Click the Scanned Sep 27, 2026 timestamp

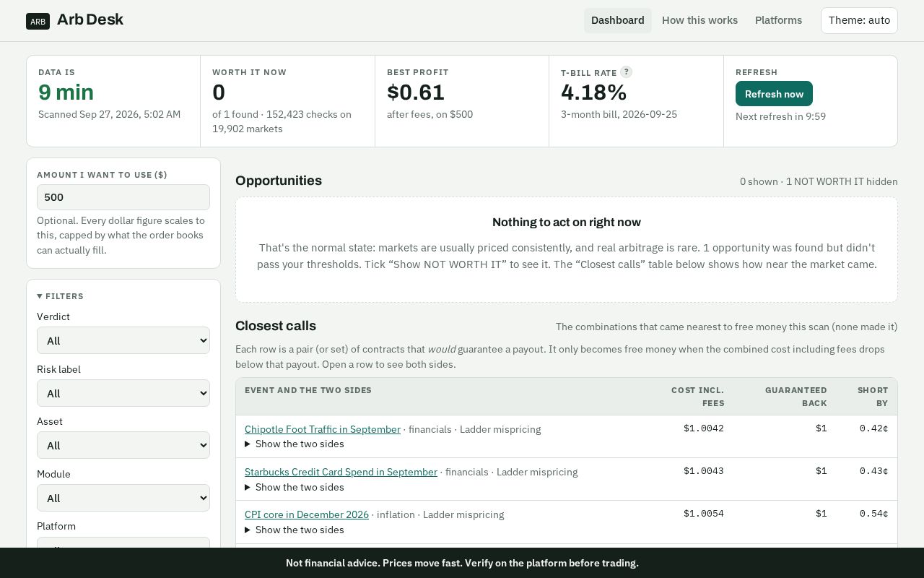[110, 114]
